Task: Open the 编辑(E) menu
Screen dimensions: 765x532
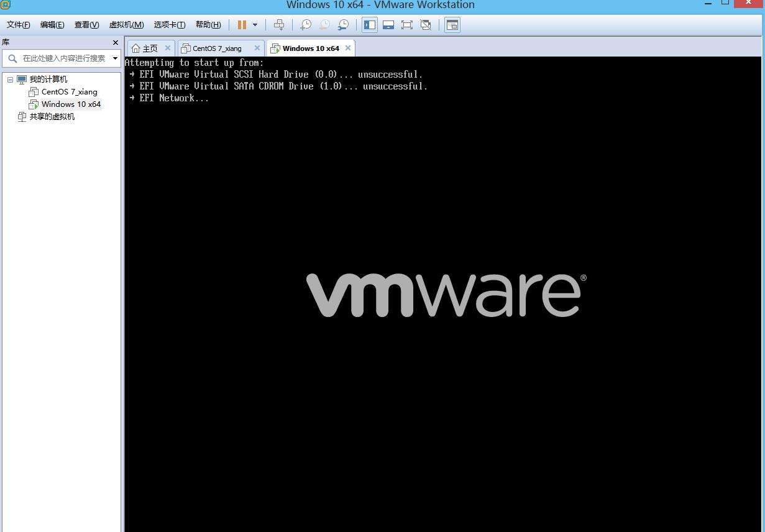Action: point(52,25)
